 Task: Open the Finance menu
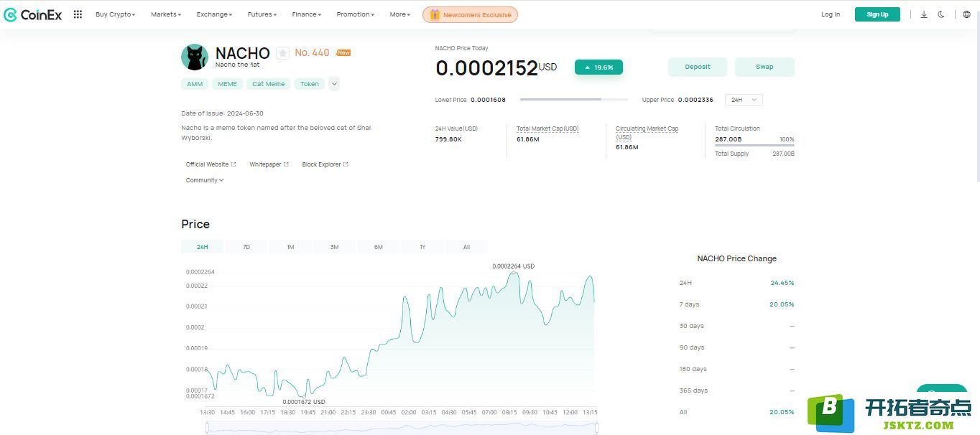click(x=307, y=14)
